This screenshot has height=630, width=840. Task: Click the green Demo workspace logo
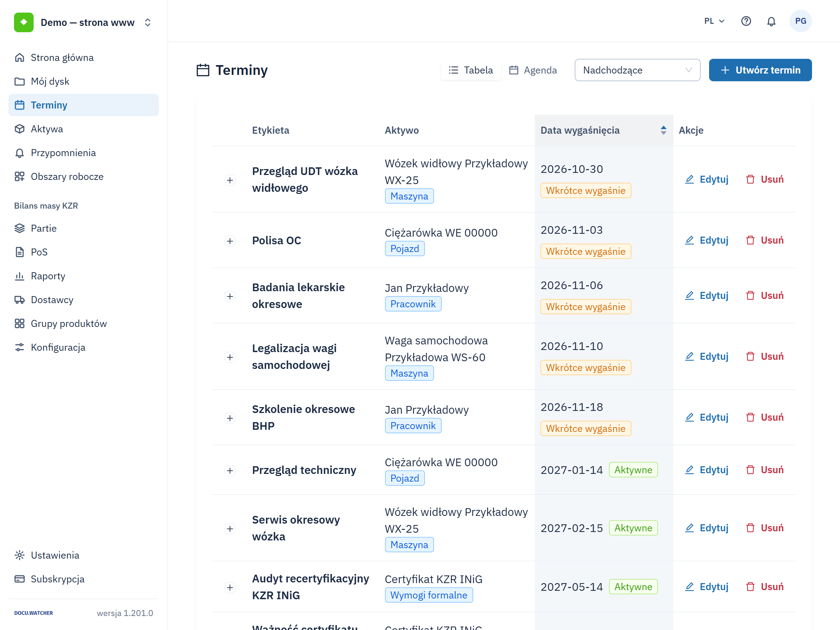23,22
